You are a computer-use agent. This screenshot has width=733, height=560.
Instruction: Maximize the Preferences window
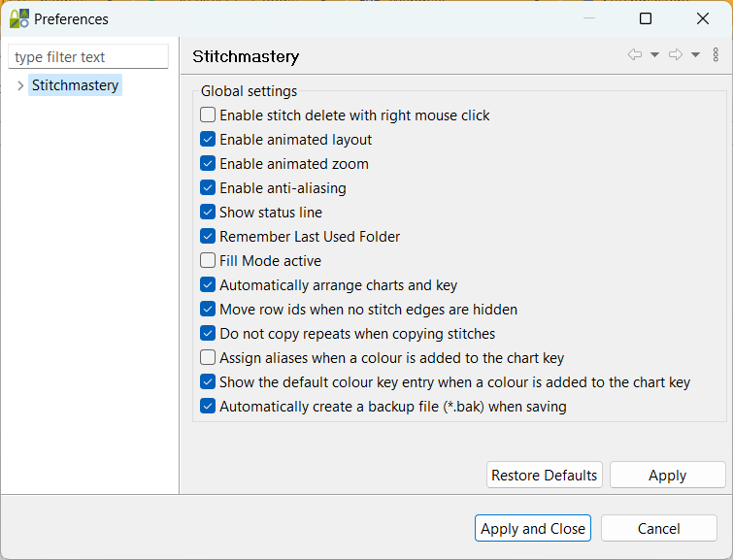click(646, 18)
